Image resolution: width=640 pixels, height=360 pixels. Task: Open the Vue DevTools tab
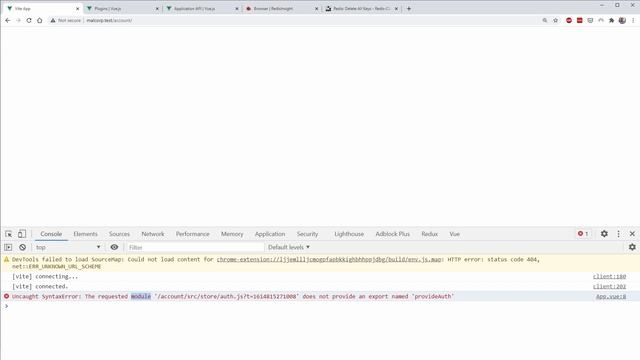[454, 234]
